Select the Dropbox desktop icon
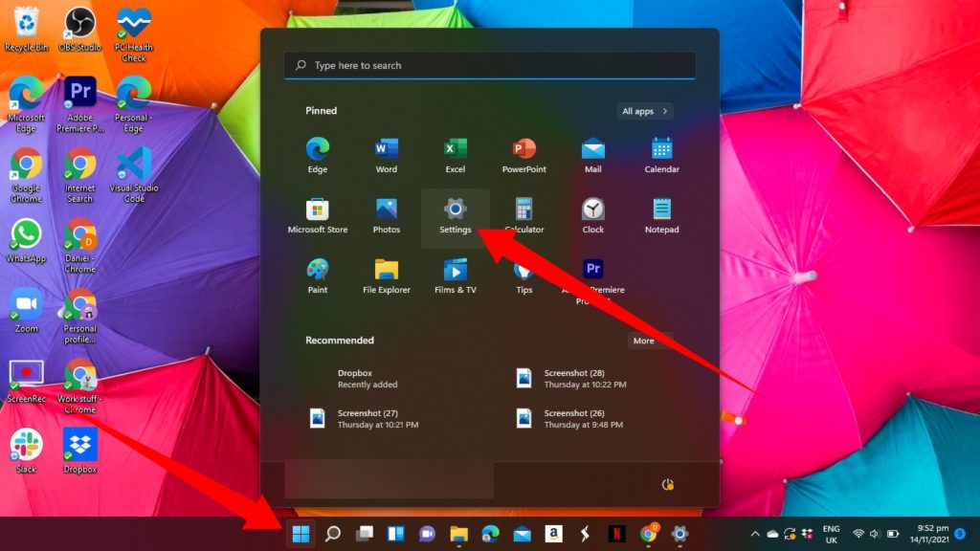This screenshot has height=551, width=980. point(80,452)
